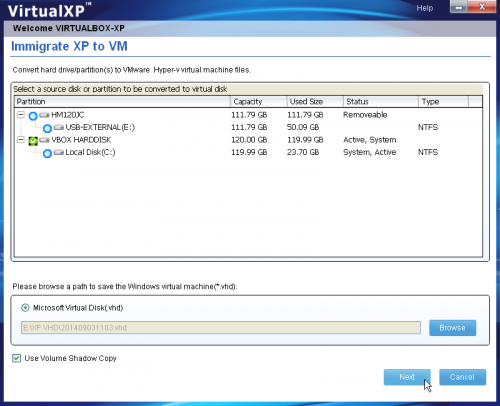The height and width of the screenshot is (406, 500).
Task: Proceed with the Next button
Action: (407, 377)
